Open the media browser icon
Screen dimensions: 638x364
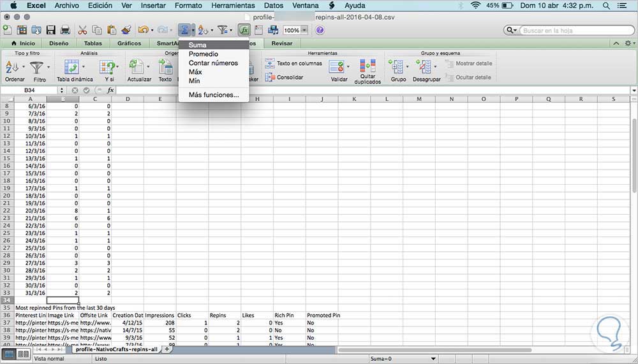pyautogui.click(x=273, y=30)
